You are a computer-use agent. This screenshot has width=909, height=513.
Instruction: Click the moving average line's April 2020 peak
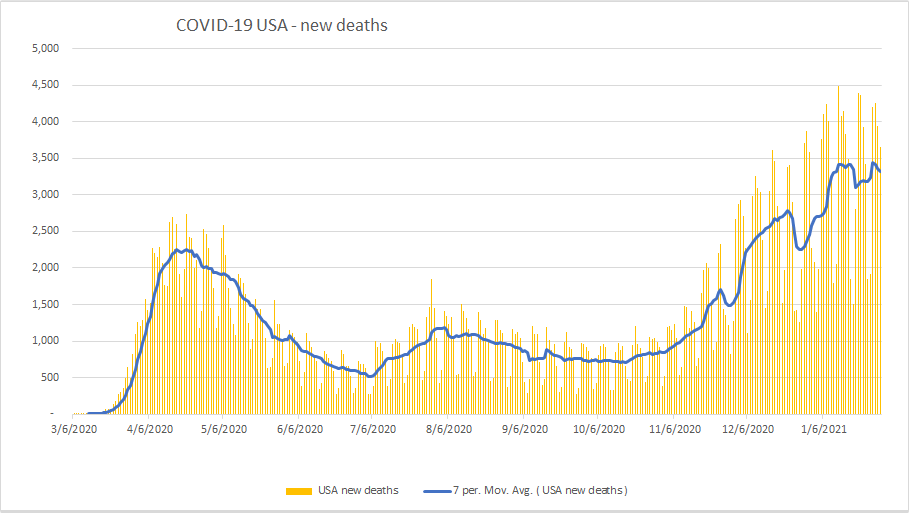[x=177, y=250]
